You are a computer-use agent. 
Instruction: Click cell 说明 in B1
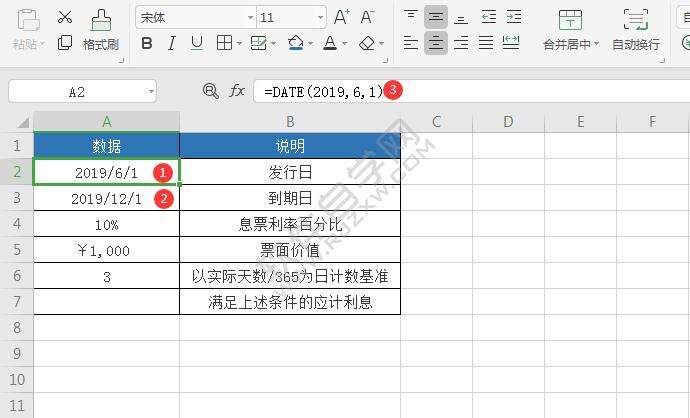290,146
